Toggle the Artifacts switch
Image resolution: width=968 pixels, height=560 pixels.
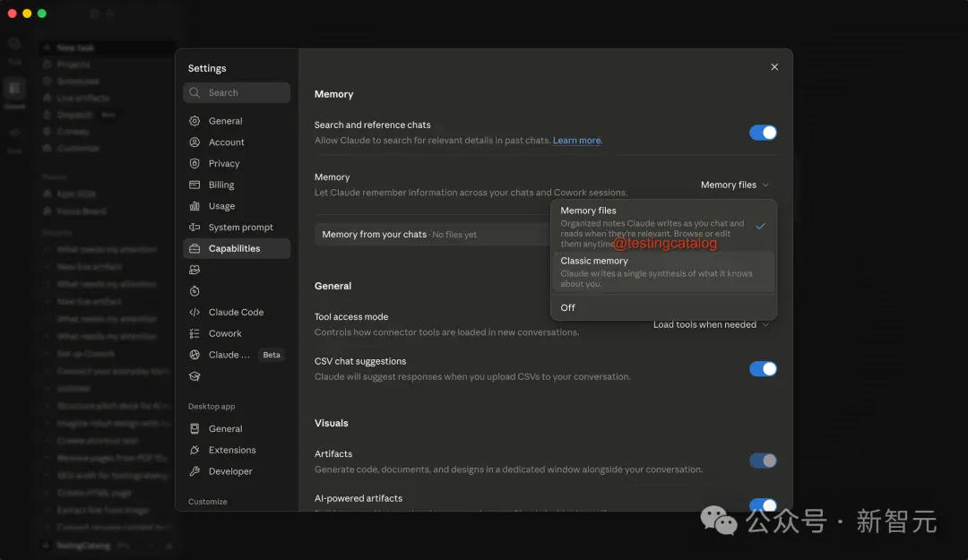click(x=763, y=461)
